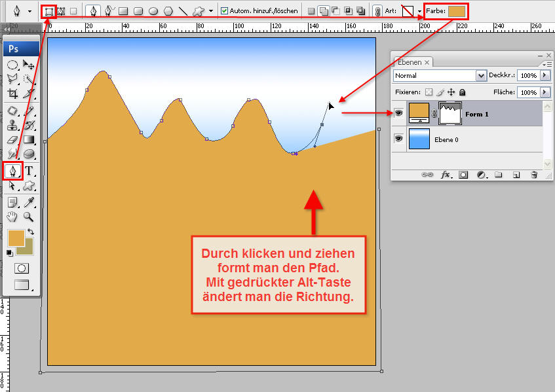Open the custom shape picker dropdown arrow

[x=210, y=11]
